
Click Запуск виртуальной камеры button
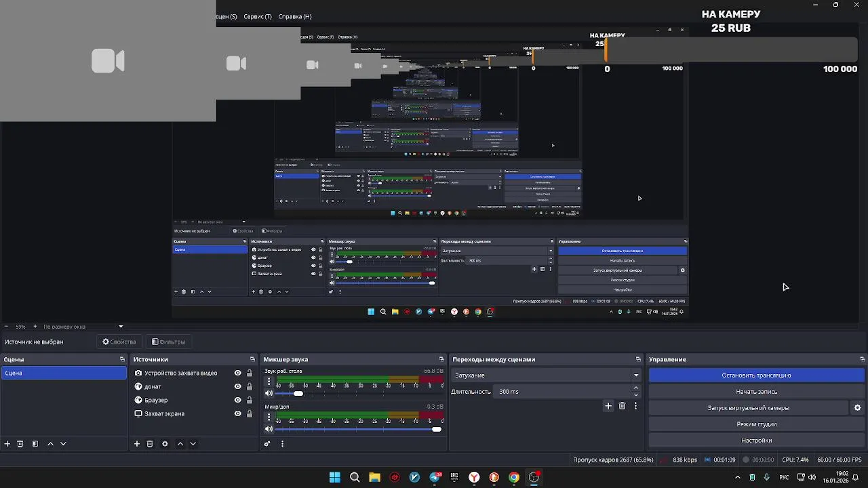coord(748,408)
